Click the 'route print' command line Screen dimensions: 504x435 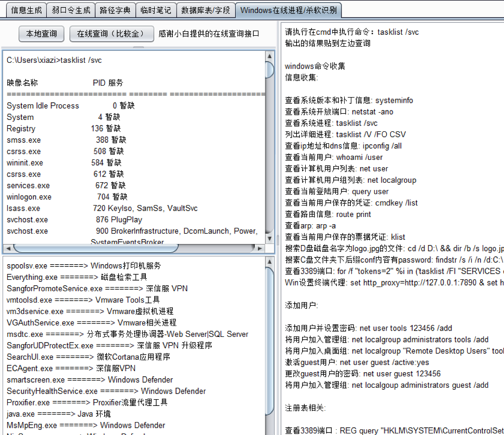pyautogui.click(x=328, y=214)
